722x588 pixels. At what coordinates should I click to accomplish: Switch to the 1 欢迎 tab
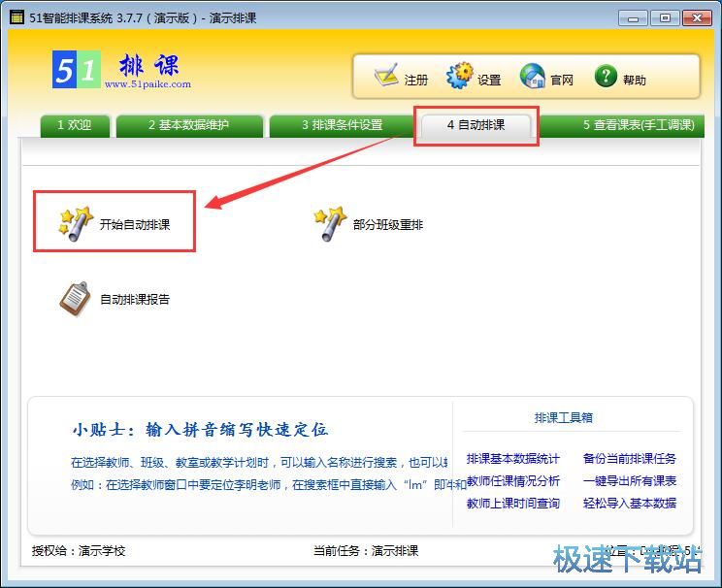click(74, 125)
